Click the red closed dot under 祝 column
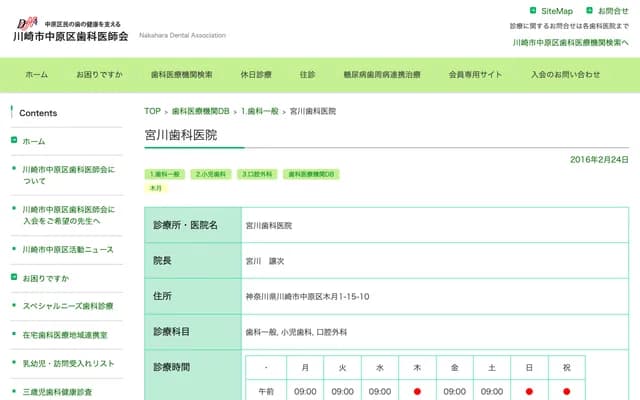Image resolution: width=640 pixels, height=400 pixels. (566, 392)
